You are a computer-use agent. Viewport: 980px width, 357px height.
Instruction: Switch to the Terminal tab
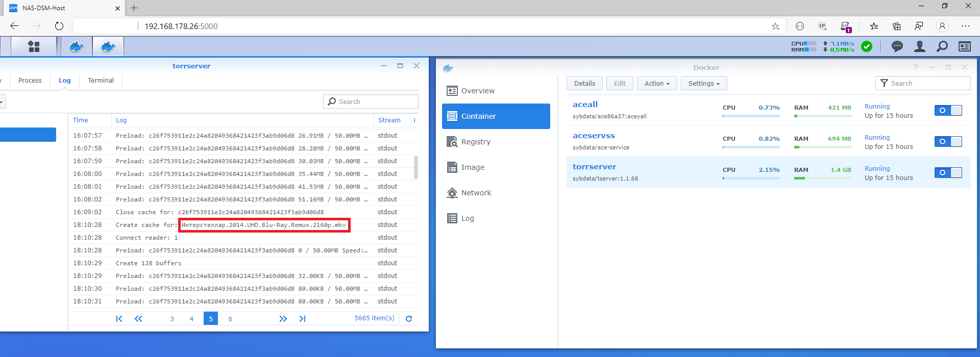click(x=101, y=81)
